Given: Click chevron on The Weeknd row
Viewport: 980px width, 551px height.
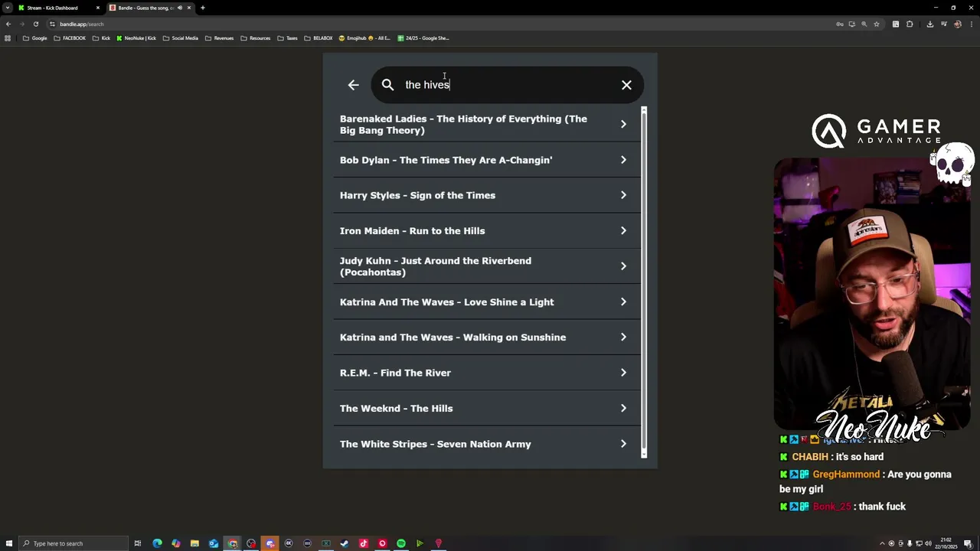Looking at the screenshot, I should point(623,408).
